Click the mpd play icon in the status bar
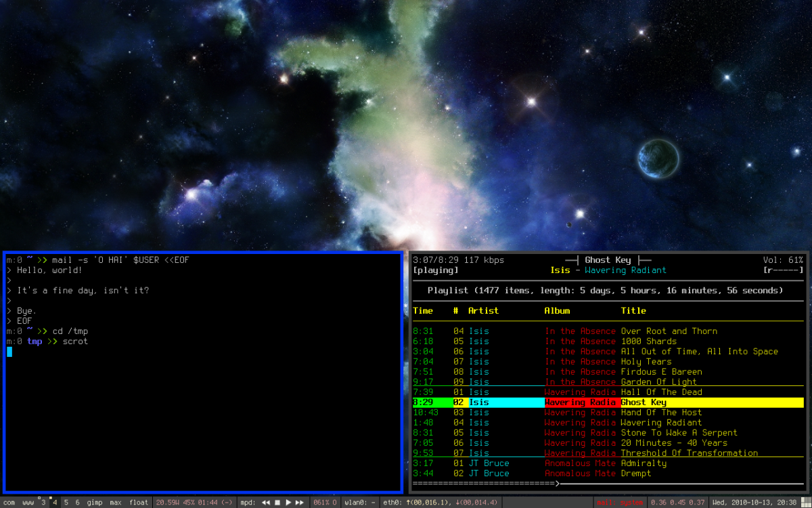The width and height of the screenshot is (812, 508). 288,503
